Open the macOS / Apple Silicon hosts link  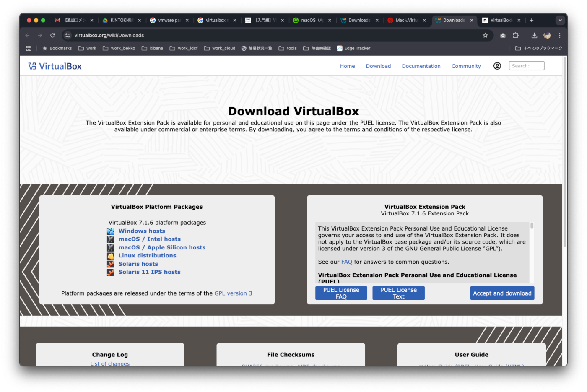162,247
